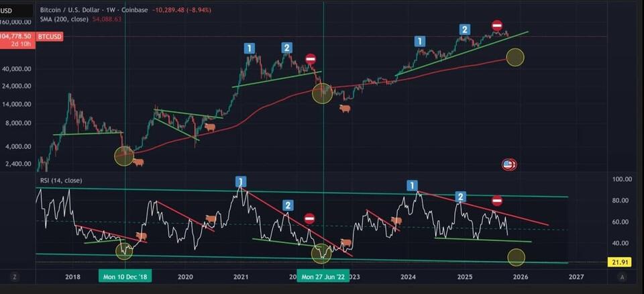Select the green neckline under the 2021 double top
The image size is (644, 294).
277,79
